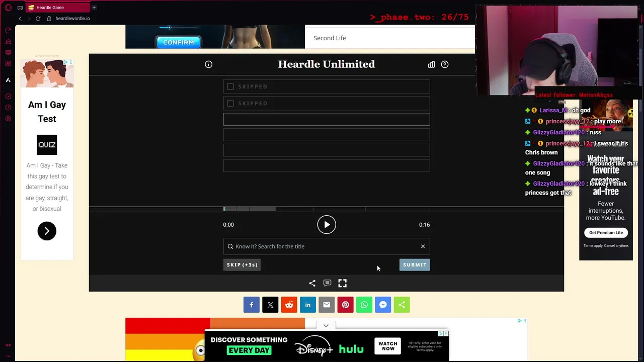Open the Opera menu logo

pos(8,8)
